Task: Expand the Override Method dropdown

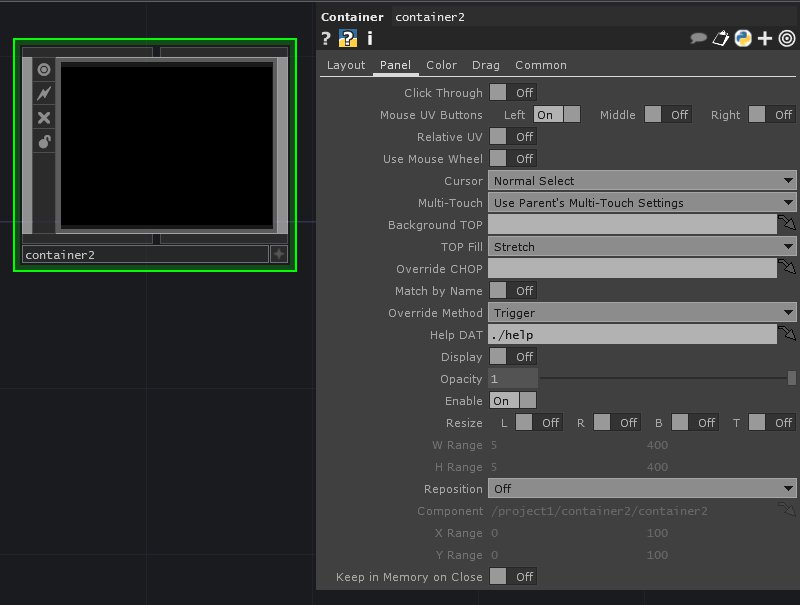Action: (641, 313)
